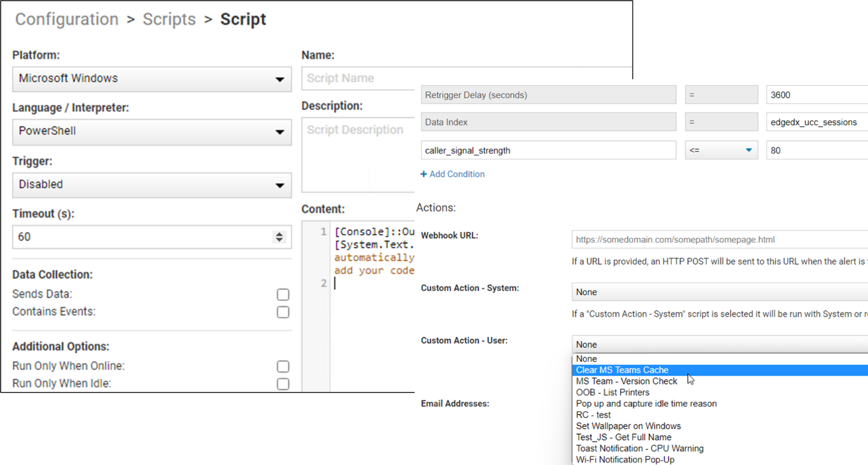This screenshot has height=465, width=868.
Task: Click the Retrigger Delay value field 3600
Action: 817,95
